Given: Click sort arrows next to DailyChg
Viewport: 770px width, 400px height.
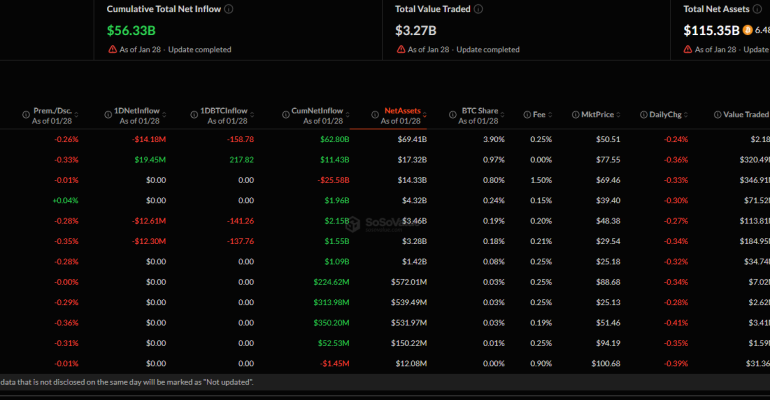Looking at the screenshot, I should click(686, 115).
